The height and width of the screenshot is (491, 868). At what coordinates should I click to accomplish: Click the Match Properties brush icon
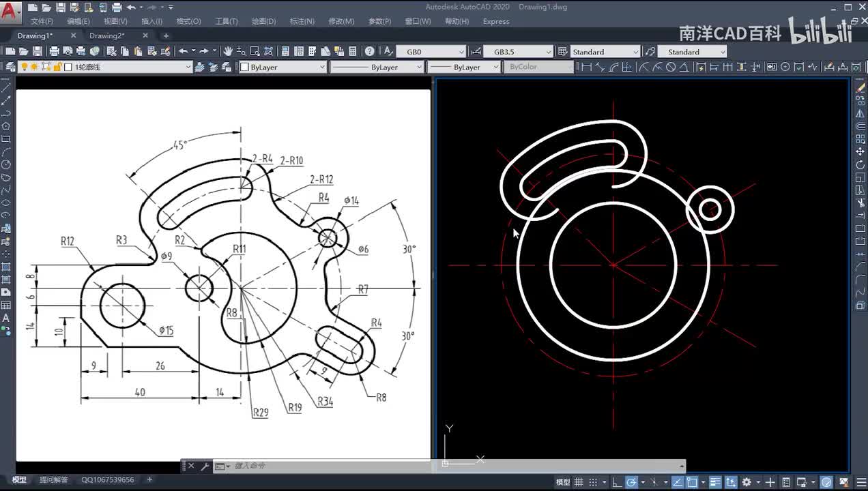point(151,51)
